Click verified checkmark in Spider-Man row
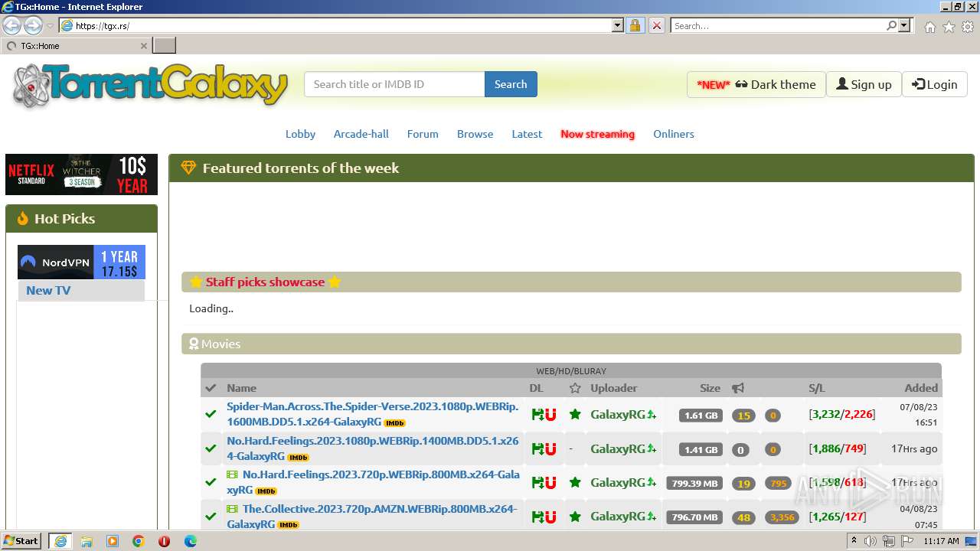 211,415
